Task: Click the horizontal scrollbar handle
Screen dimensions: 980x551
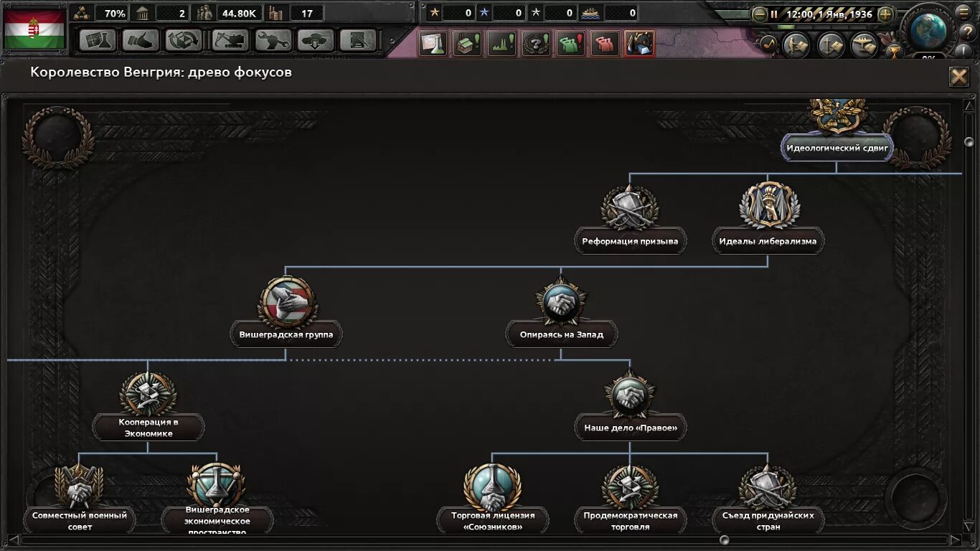Action: pos(725,540)
